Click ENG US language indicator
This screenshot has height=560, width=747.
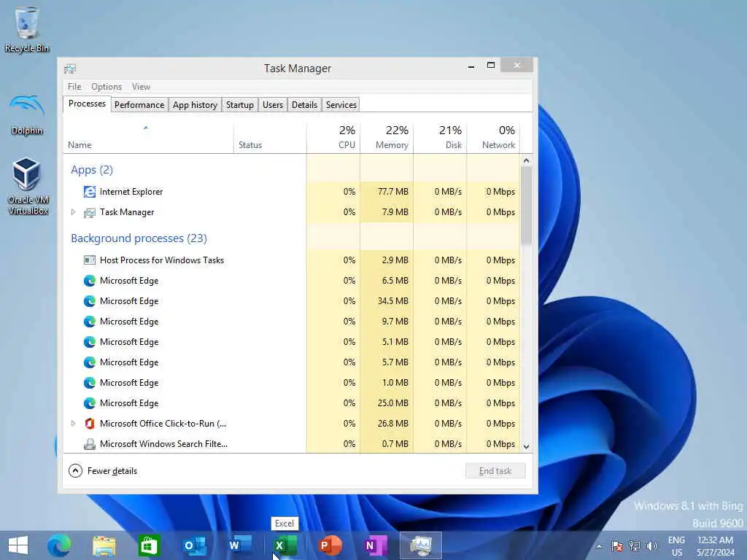[676, 546]
